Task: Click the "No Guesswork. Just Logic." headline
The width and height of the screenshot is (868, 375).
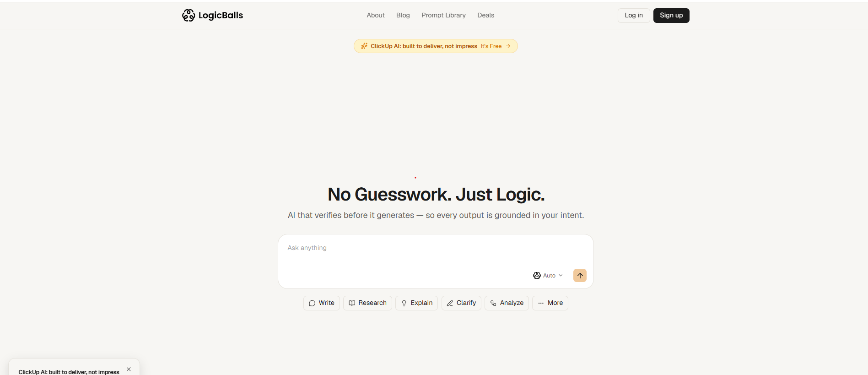Action: (x=436, y=195)
